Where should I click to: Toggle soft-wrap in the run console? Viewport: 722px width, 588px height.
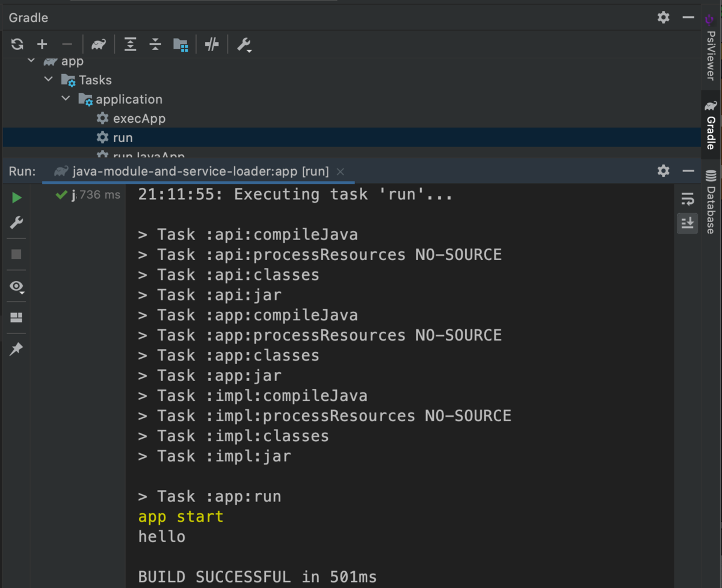tap(687, 199)
